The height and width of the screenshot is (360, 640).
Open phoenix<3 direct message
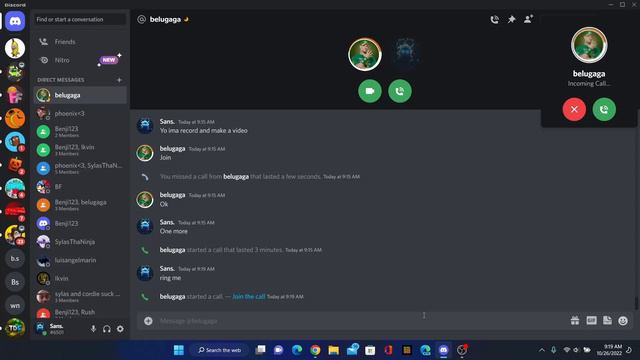(x=80, y=113)
